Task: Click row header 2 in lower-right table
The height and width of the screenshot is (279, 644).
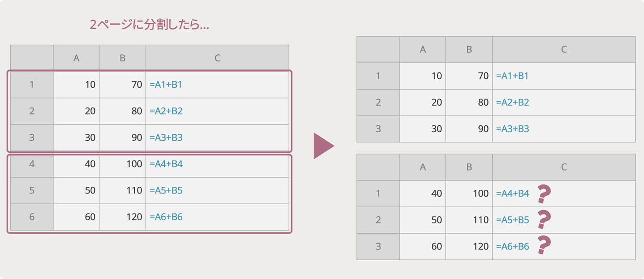Action: pyautogui.click(x=378, y=220)
